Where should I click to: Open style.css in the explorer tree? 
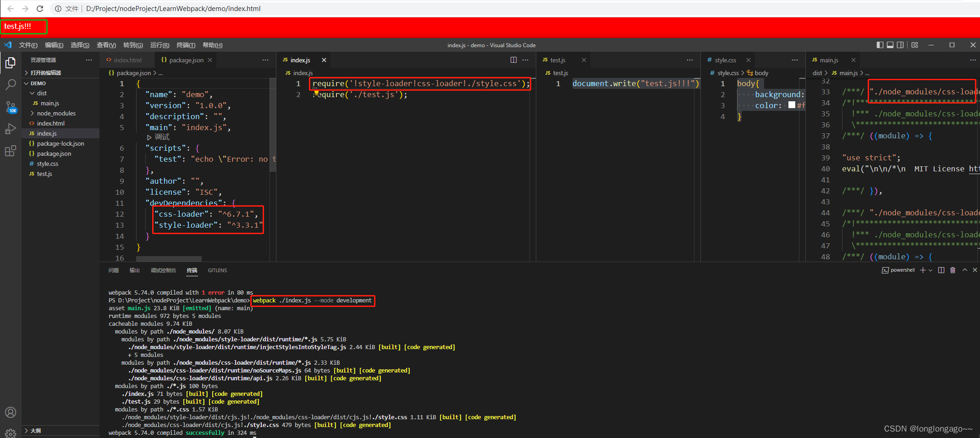pos(61,164)
